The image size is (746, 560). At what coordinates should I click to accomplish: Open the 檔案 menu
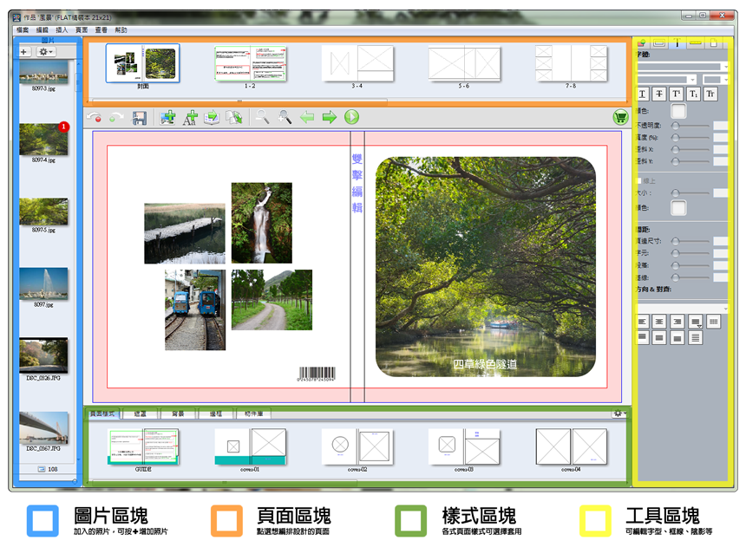click(23, 30)
